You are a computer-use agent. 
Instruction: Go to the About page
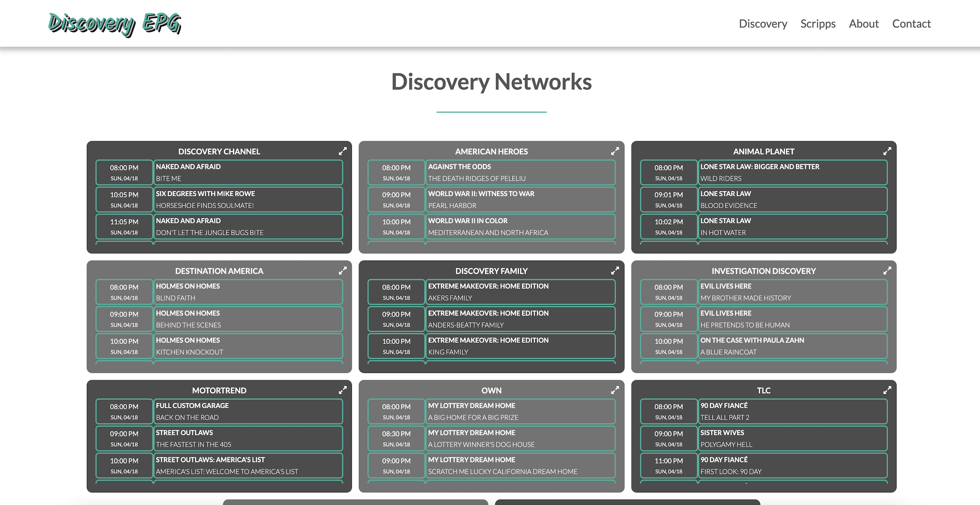coord(864,24)
